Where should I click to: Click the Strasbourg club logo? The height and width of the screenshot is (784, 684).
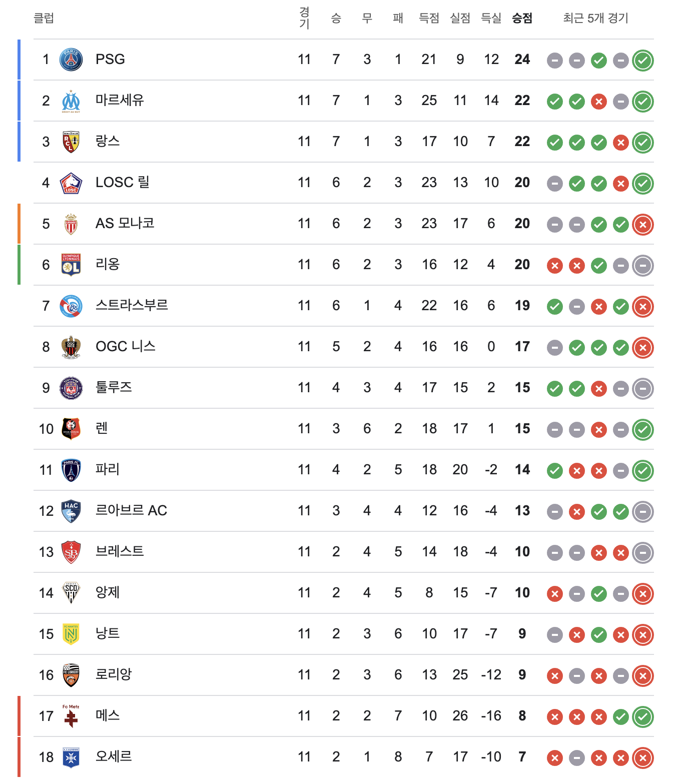pyautogui.click(x=71, y=306)
